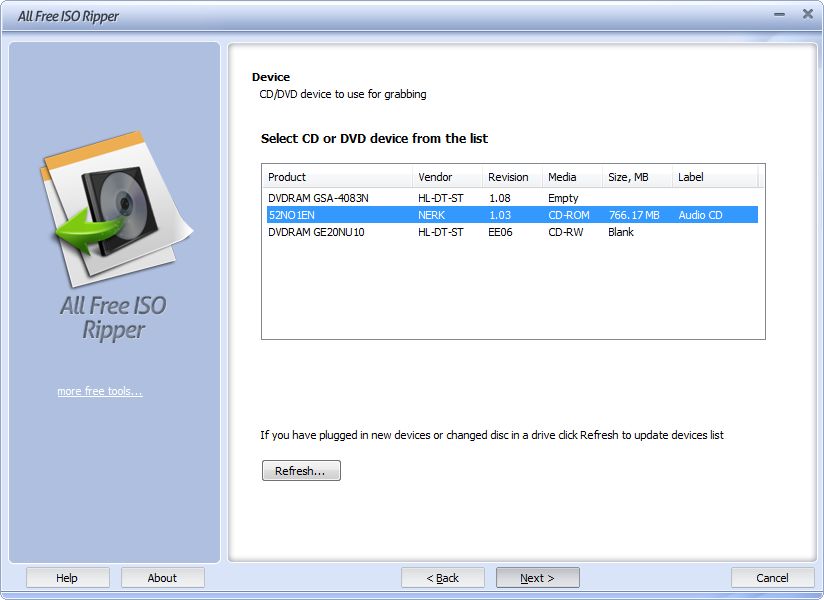Sort list by Size, MB column header
This screenshot has width=824, height=600.
(x=637, y=177)
